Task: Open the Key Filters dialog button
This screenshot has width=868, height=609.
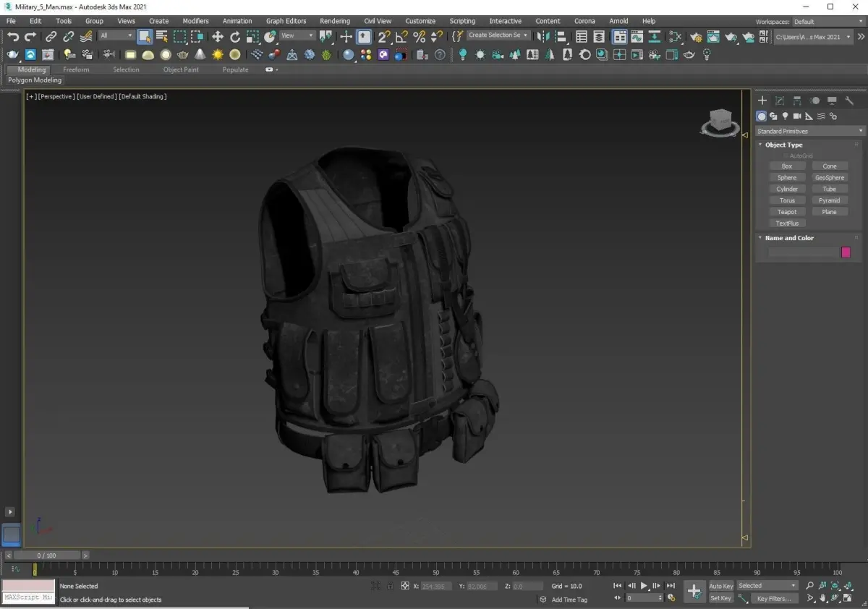Action: pyautogui.click(x=774, y=598)
